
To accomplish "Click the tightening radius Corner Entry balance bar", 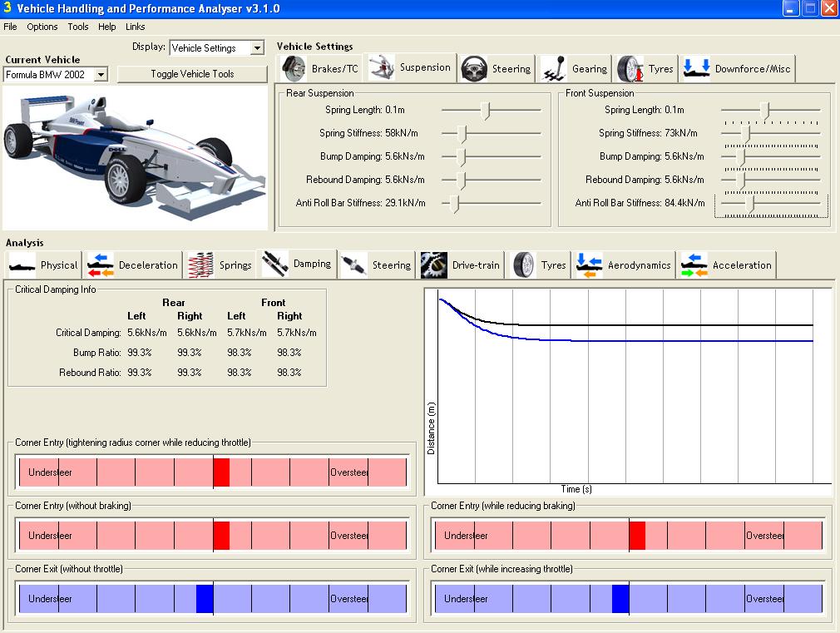I will click(213, 472).
